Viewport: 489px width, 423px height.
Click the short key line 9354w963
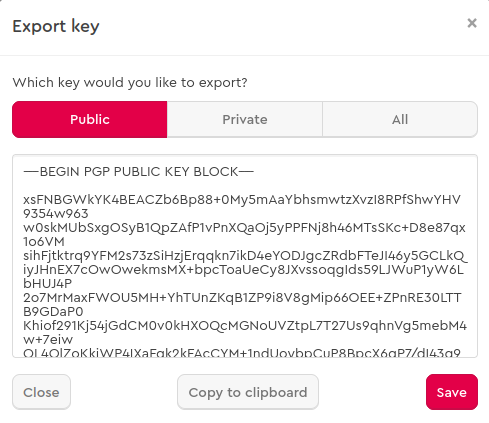pyautogui.click(x=56, y=214)
